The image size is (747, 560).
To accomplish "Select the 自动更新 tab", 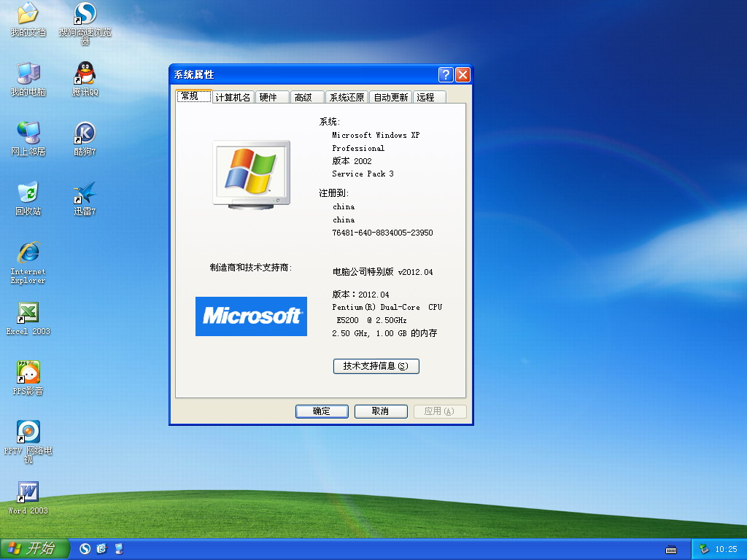I will tap(390, 98).
